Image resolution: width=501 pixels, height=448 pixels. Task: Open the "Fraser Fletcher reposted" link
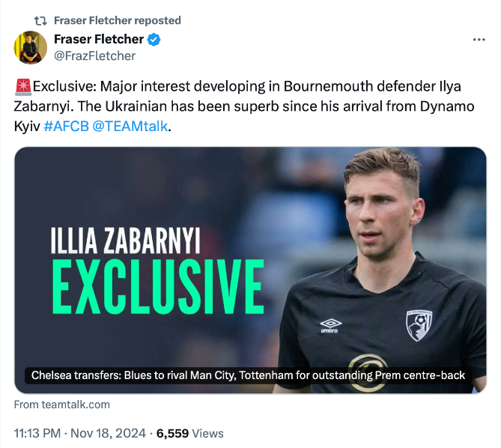point(117,20)
